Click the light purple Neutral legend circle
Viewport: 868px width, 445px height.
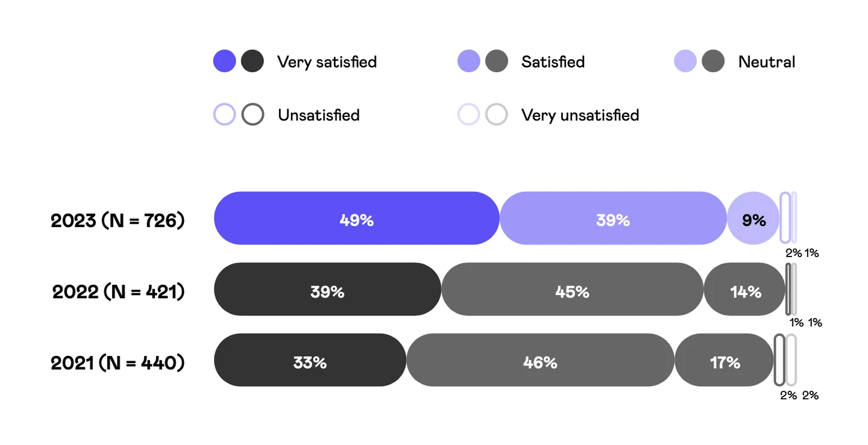[x=685, y=61]
